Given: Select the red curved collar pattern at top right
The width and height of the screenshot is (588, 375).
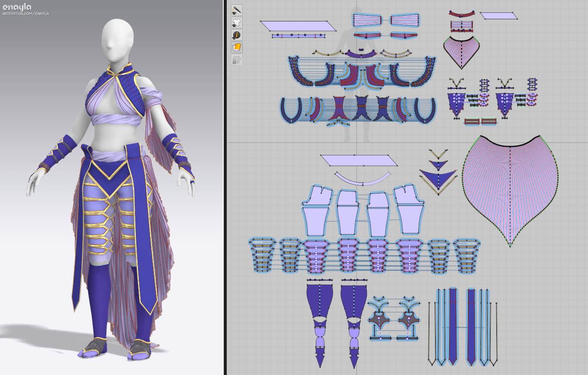Looking at the screenshot, I should (x=461, y=14).
